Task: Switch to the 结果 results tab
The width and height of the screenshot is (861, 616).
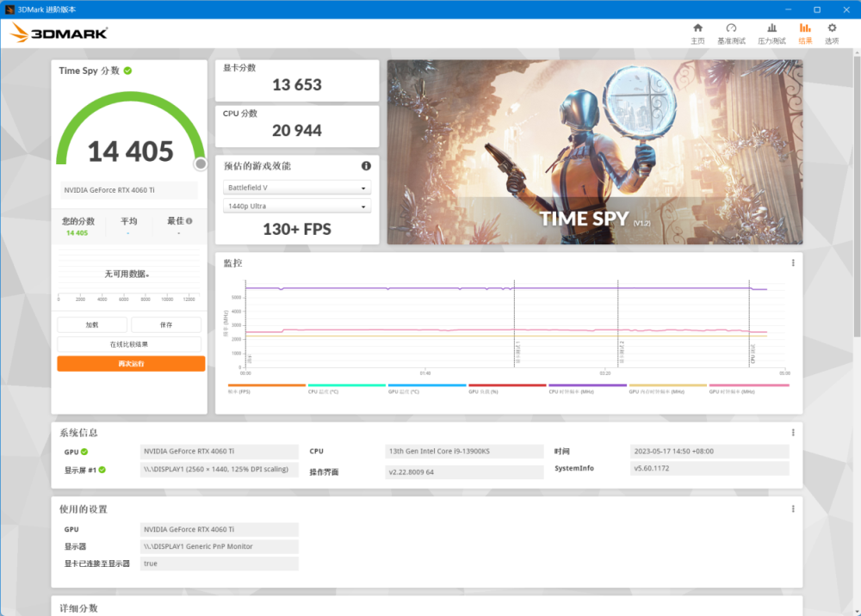Action: [x=805, y=33]
